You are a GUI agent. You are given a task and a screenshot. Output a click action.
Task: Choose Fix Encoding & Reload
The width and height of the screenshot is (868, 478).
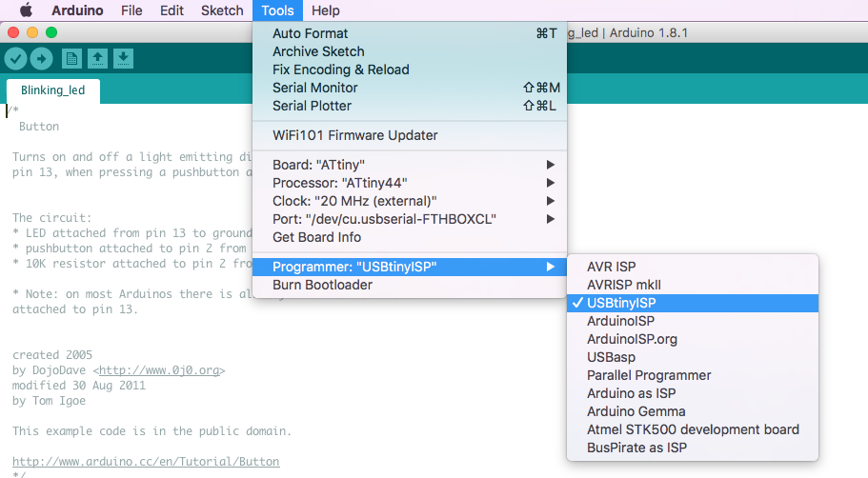(x=410, y=70)
